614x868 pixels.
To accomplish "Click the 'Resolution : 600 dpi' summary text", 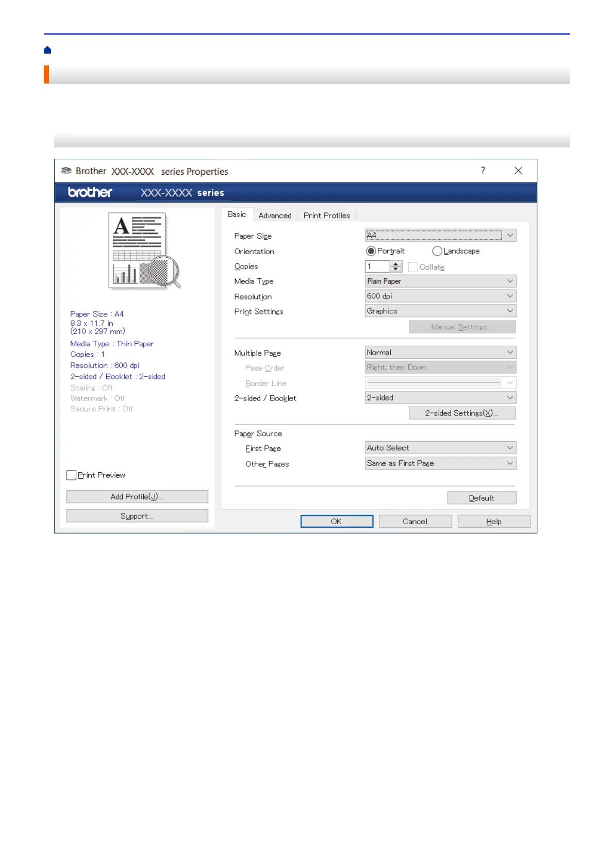I will coord(105,365).
